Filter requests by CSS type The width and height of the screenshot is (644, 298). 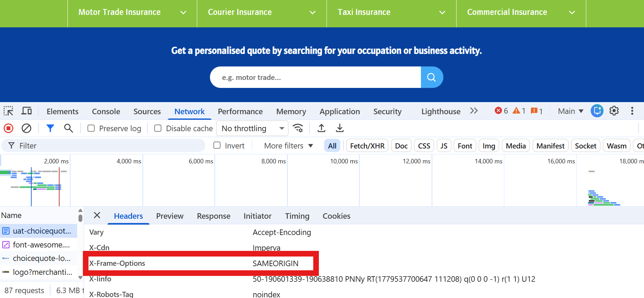click(x=424, y=146)
